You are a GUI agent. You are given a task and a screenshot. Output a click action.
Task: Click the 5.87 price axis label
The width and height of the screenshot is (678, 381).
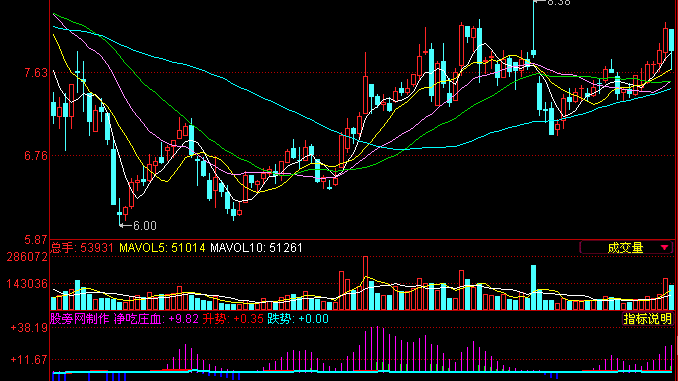pyautogui.click(x=36, y=240)
